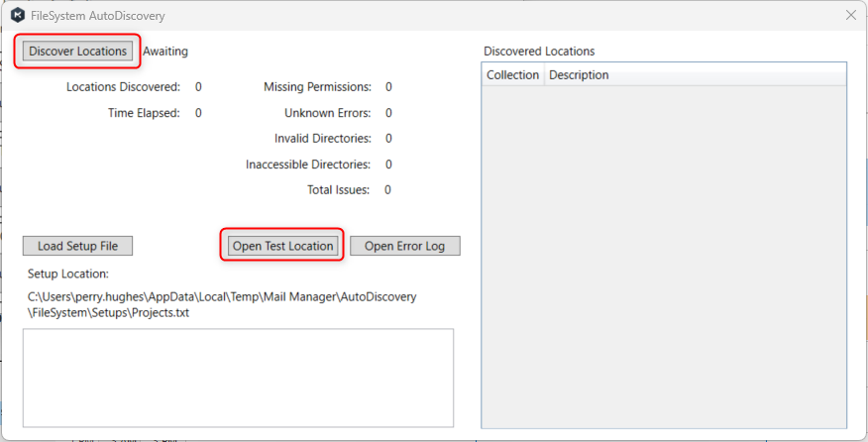Click the Invalid Directories count
The image size is (868, 442).
tap(388, 139)
